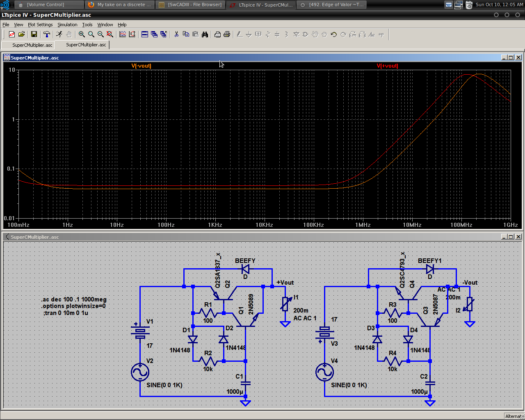Viewport: 525px width, 420px height.
Task: Click the Redo arrow icon
Action: pos(343,34)
